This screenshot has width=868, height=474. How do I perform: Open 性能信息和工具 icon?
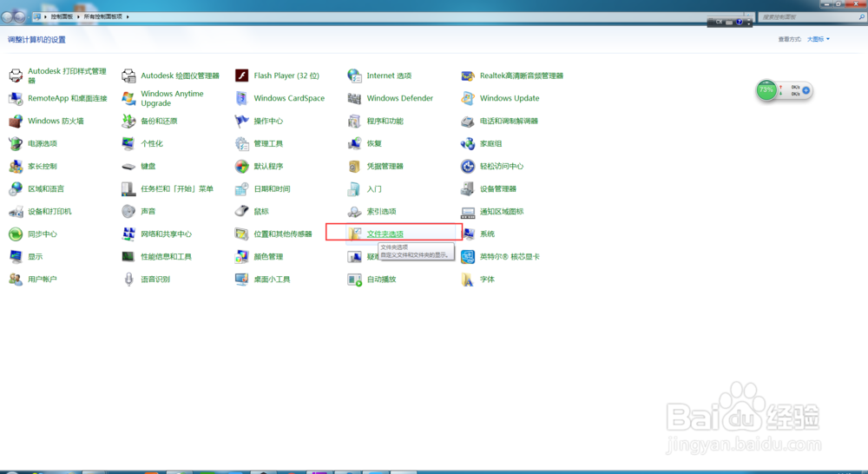tap(128, 257)
